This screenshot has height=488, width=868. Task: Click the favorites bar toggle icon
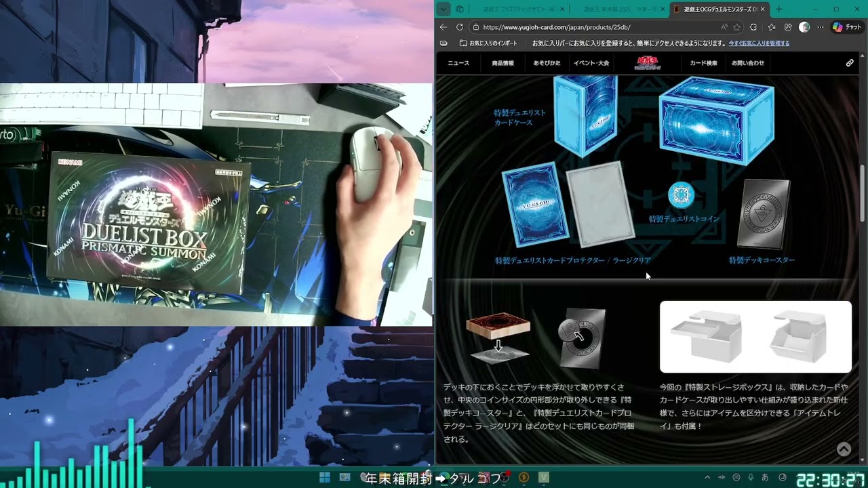pos(443,43)
